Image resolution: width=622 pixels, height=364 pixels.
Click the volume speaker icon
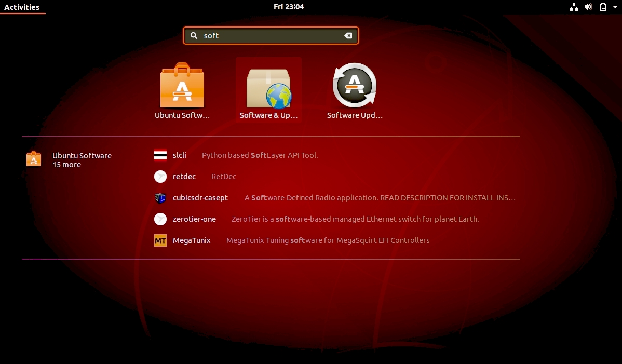[588, 7]
